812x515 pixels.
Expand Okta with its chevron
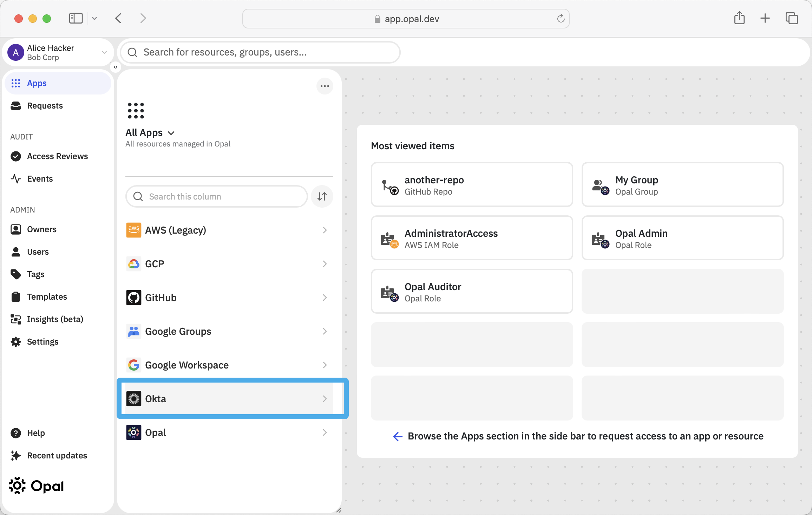[325, 399]
